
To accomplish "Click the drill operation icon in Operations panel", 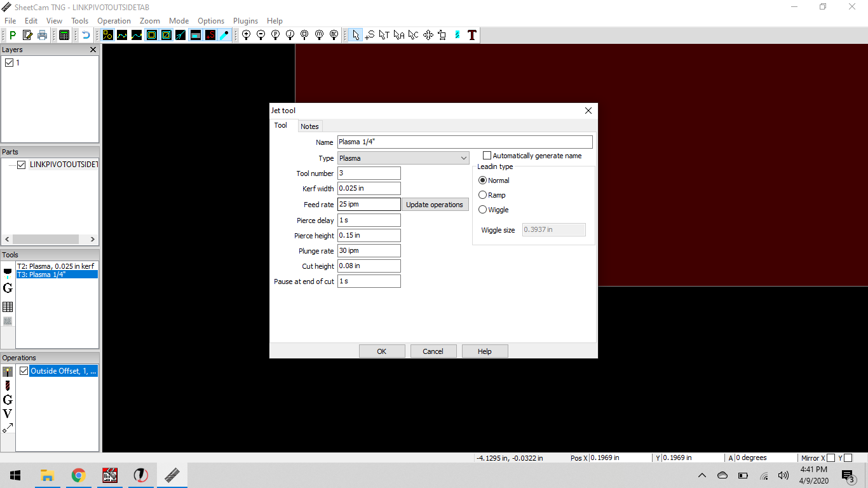I will (x=8, y=386).
